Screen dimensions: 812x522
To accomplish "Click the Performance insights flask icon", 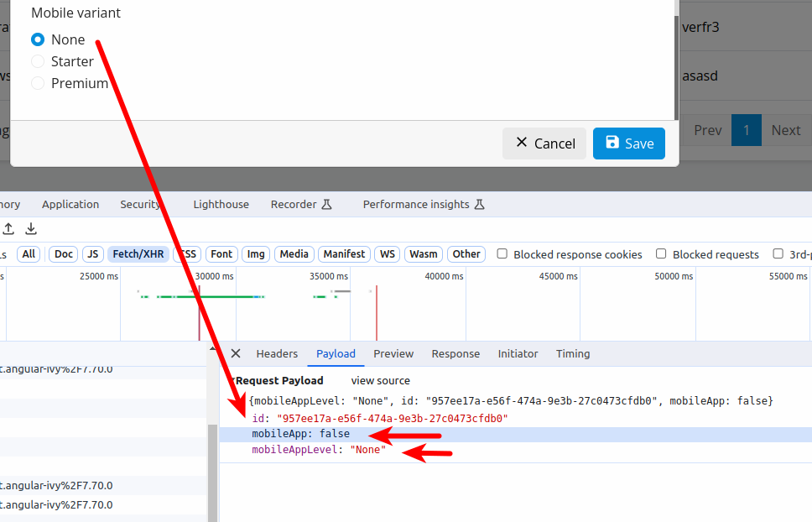I will (x=480, y=204).
